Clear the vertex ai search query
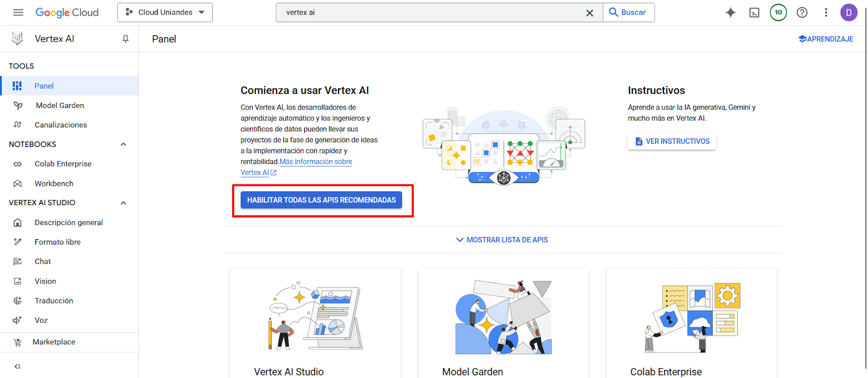The height and width of the screenshot is (378, 868). click(590, 12)
